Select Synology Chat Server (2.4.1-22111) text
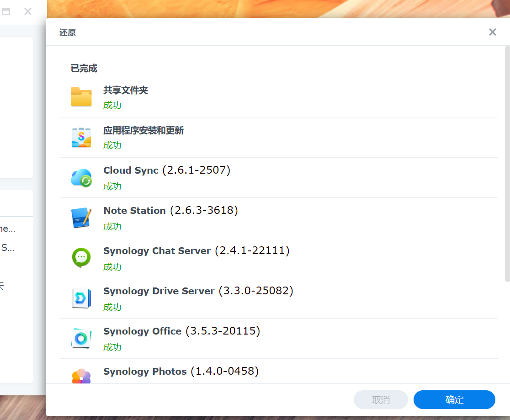The width and height of the screenshot is (510, 420). tap(197, 251)
